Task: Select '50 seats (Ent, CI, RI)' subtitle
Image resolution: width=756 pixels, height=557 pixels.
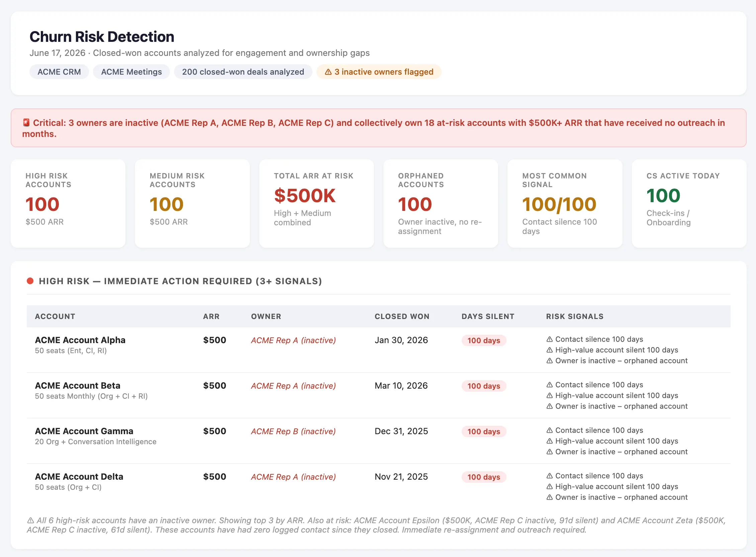Action: pyautogui.click(x=71, y=351)
